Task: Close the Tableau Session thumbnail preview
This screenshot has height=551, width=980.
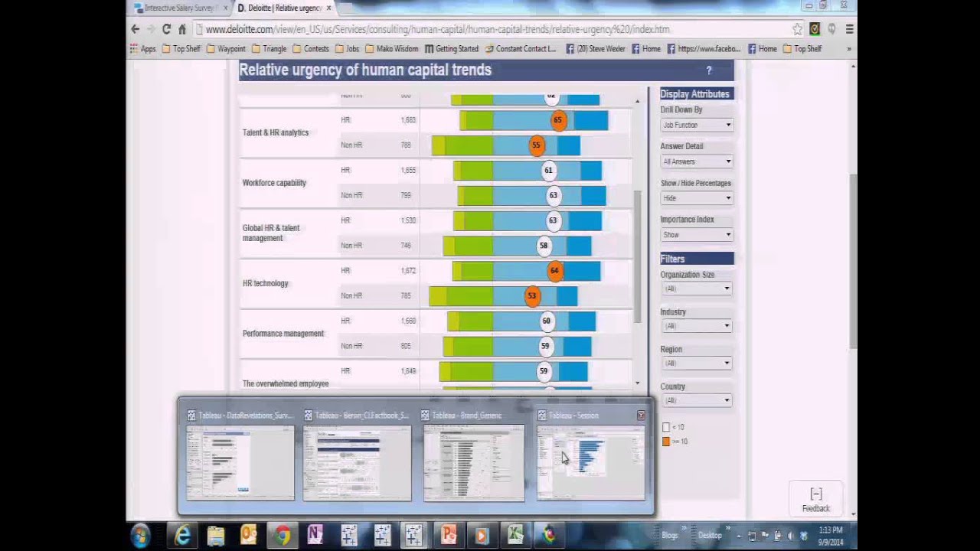Action: (x=641, y=416)
